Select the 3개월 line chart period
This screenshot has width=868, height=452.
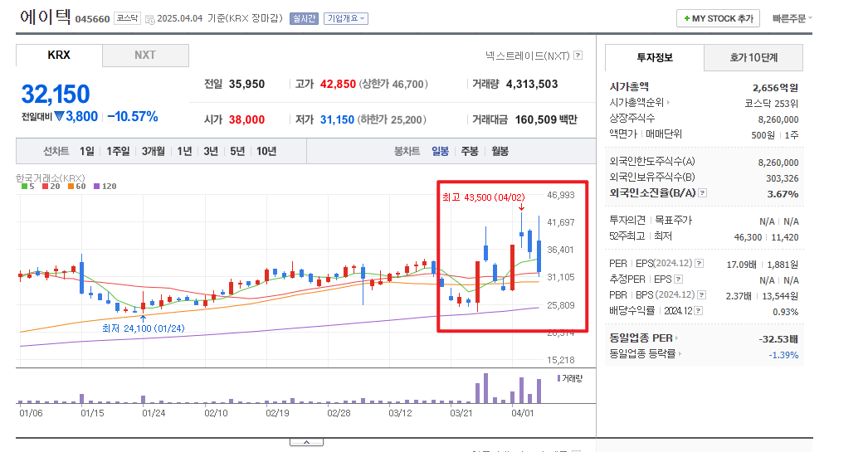154,151
